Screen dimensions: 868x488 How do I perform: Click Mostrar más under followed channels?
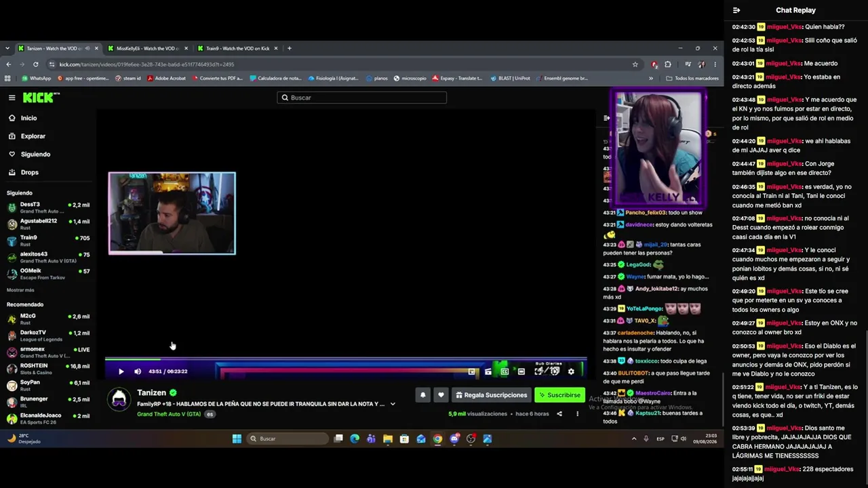tap(20, 290)
